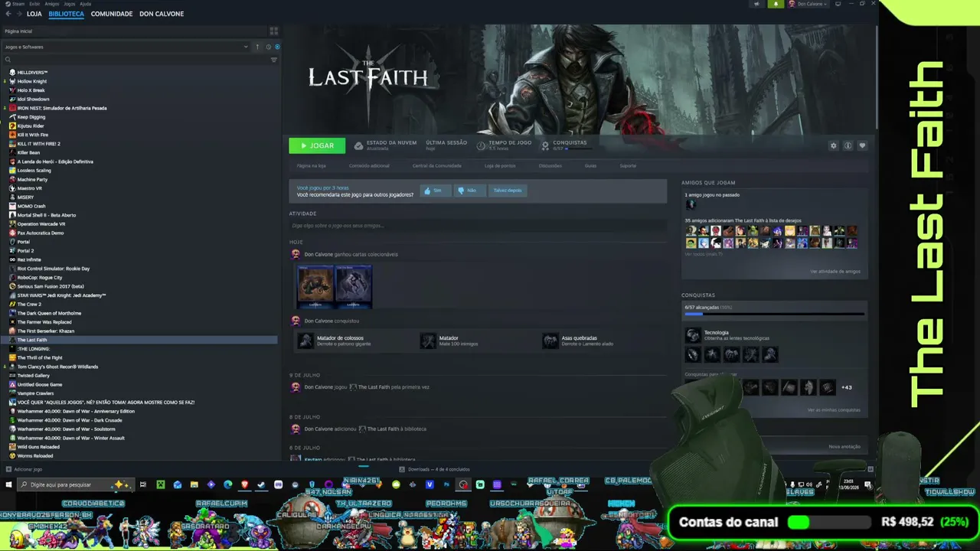This screenshot has height=551, width=980.
Task: Click Adicionar jogo at bottom left
Action: (x=24, y=469)
